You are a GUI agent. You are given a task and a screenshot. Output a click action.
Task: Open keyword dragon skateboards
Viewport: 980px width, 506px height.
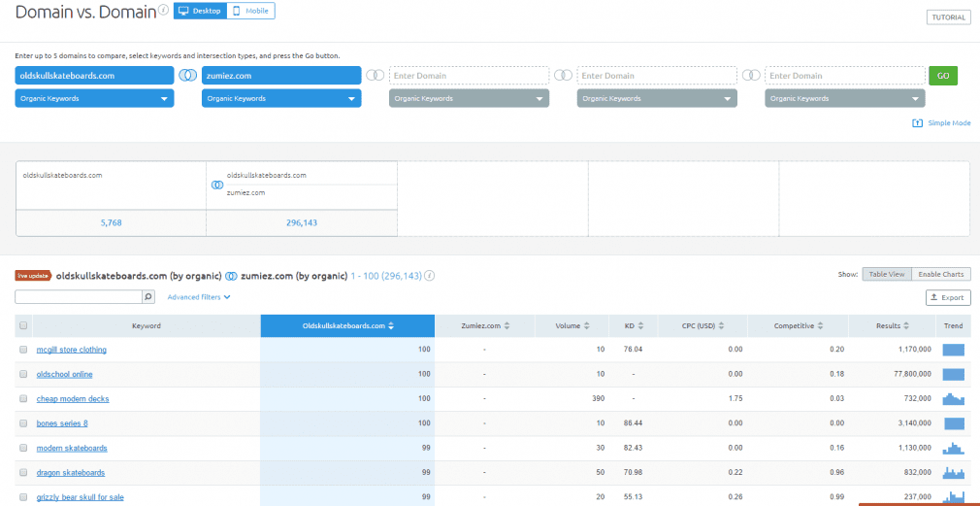click(71, 473)
